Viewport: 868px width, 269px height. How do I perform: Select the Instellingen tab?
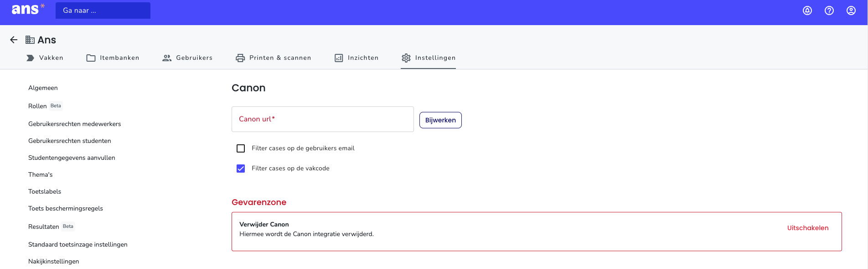pyautogui.click(x=428, y=58)
